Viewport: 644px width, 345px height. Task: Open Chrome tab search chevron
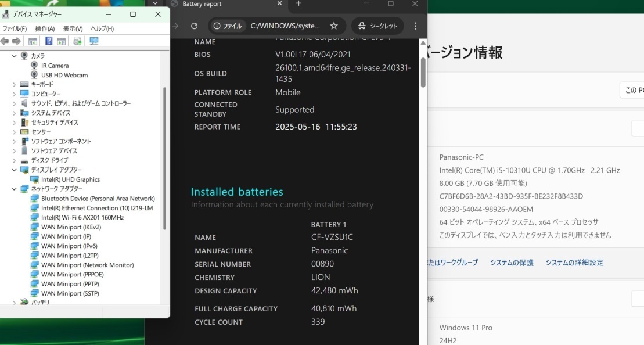(x=155, y=3)
